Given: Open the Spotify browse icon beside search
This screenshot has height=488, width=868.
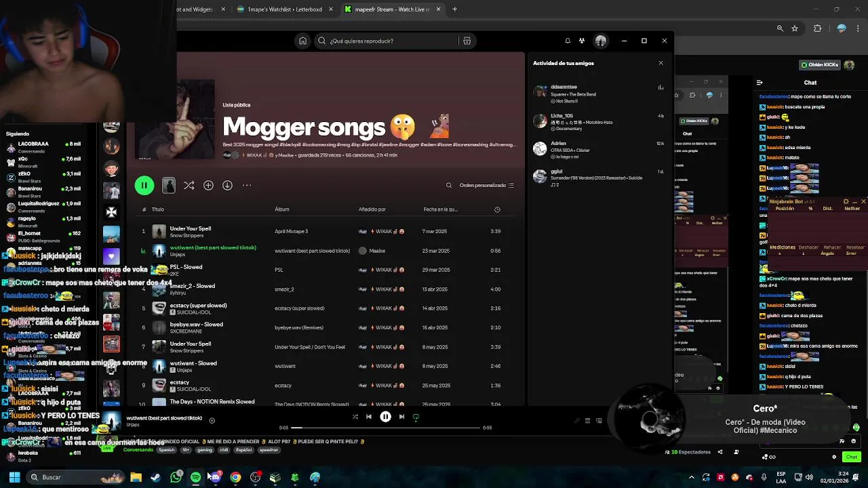Looking at the screenshot, I should pyautogui.click(x=467, y=41).
